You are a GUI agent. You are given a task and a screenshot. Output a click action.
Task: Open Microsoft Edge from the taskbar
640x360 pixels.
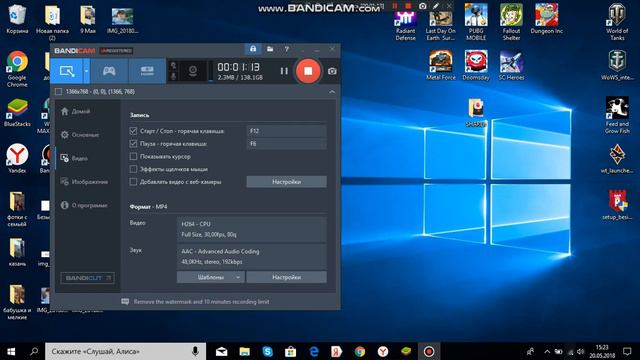[x=314, y=351]
